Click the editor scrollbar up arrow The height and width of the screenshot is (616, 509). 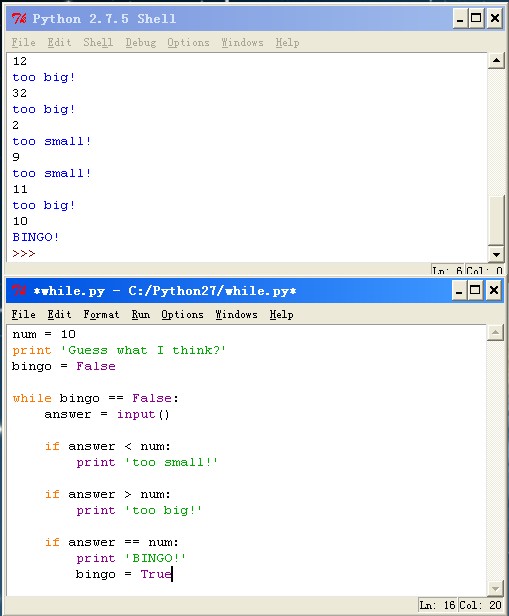click(x=495, y=333)
